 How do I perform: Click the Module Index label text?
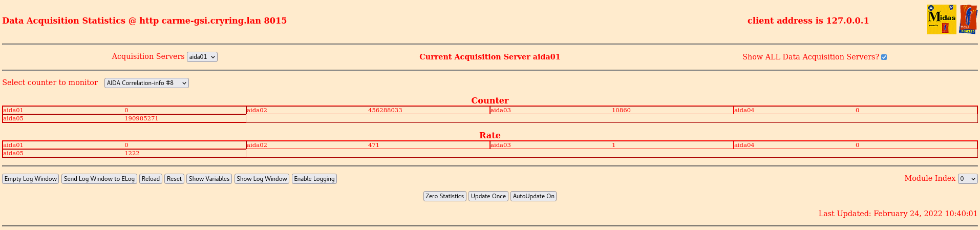(x=930, y=178)
